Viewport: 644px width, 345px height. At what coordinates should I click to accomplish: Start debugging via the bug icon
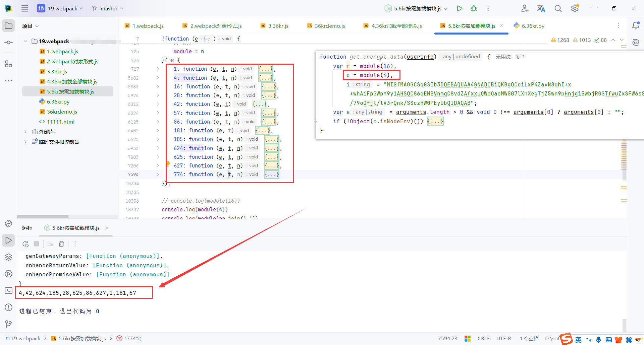[474, 8]
